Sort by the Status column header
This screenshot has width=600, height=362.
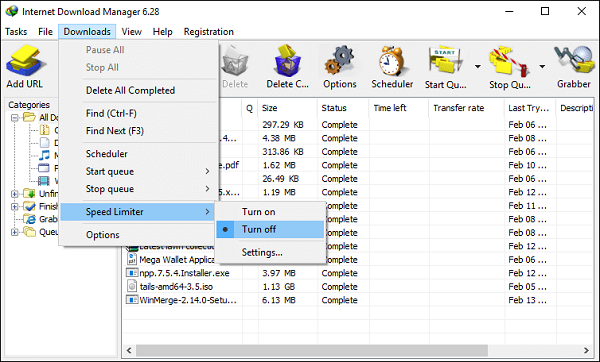pos(343,108)
